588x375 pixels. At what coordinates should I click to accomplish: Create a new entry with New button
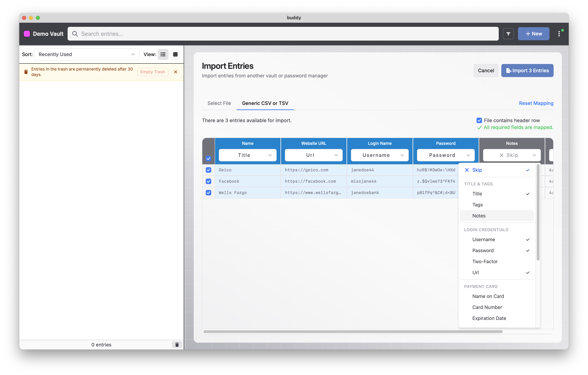click(533, 34)
